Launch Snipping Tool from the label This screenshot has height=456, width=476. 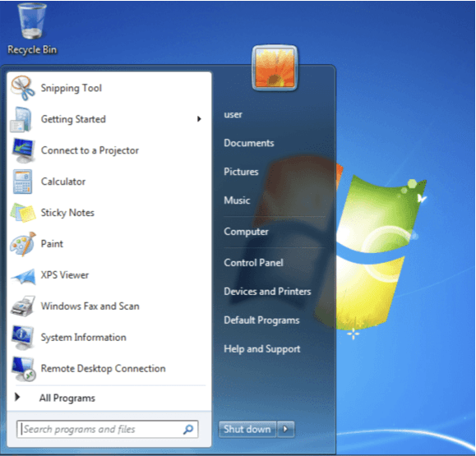click(72, 88)
